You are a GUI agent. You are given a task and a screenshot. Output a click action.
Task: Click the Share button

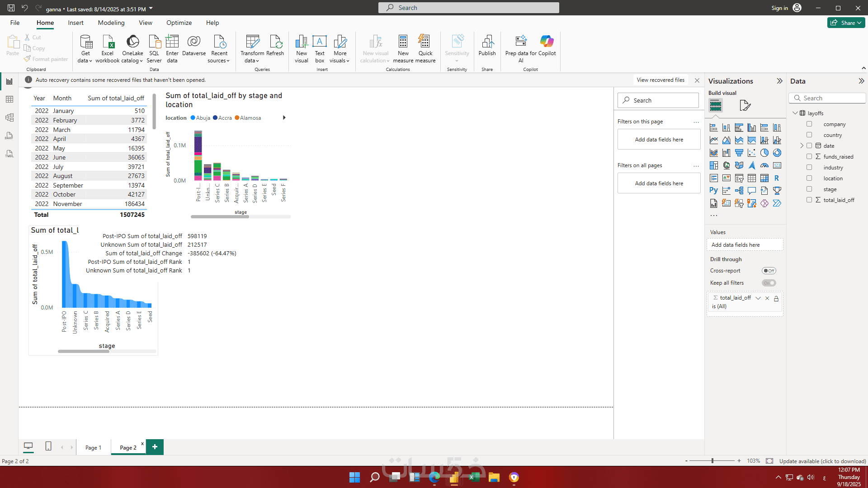pos(846,23)
